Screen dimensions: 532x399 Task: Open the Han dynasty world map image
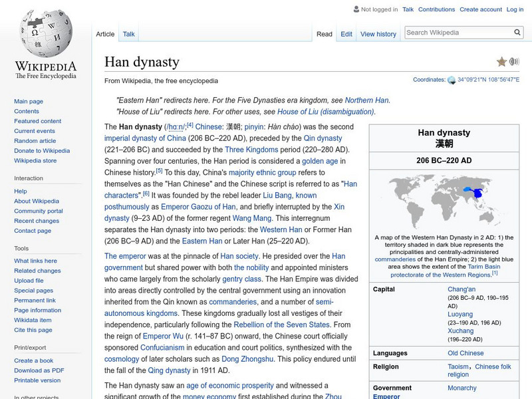[444, 201]
